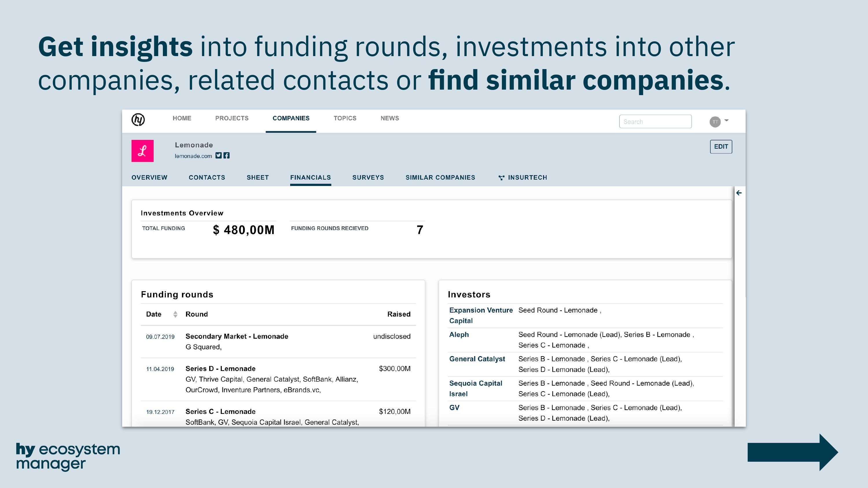The width and height of the screenshot is (868, 488).
Task: Open Lemonade's Facebook page icon
Action: click(x=227, y=155)
